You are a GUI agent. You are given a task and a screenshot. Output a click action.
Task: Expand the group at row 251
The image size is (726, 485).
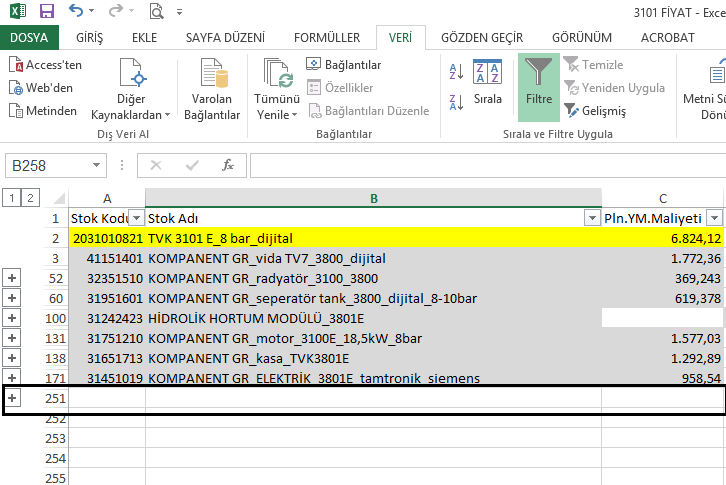[12, 398]
